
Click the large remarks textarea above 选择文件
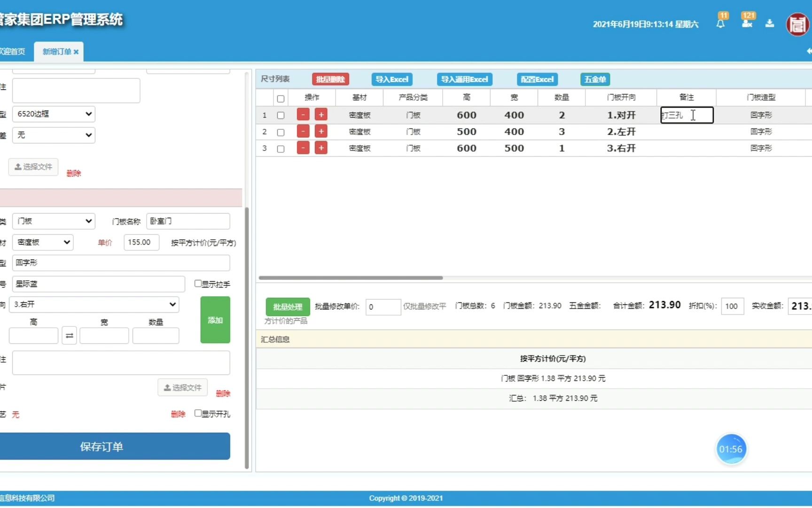[x=121, y=363]
